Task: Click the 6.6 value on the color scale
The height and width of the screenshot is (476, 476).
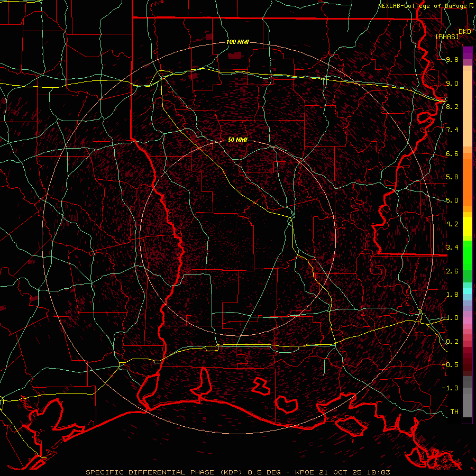Action: [x=452, y=153]
